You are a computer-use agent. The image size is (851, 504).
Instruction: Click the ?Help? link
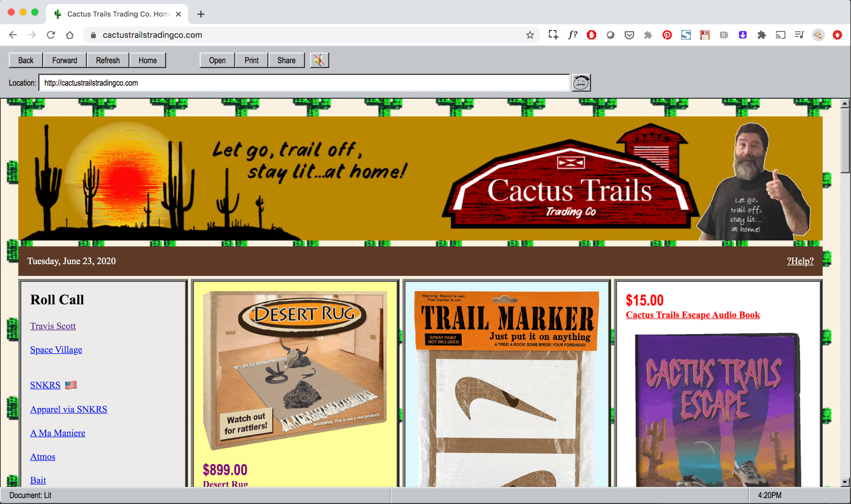click(800, 261)
